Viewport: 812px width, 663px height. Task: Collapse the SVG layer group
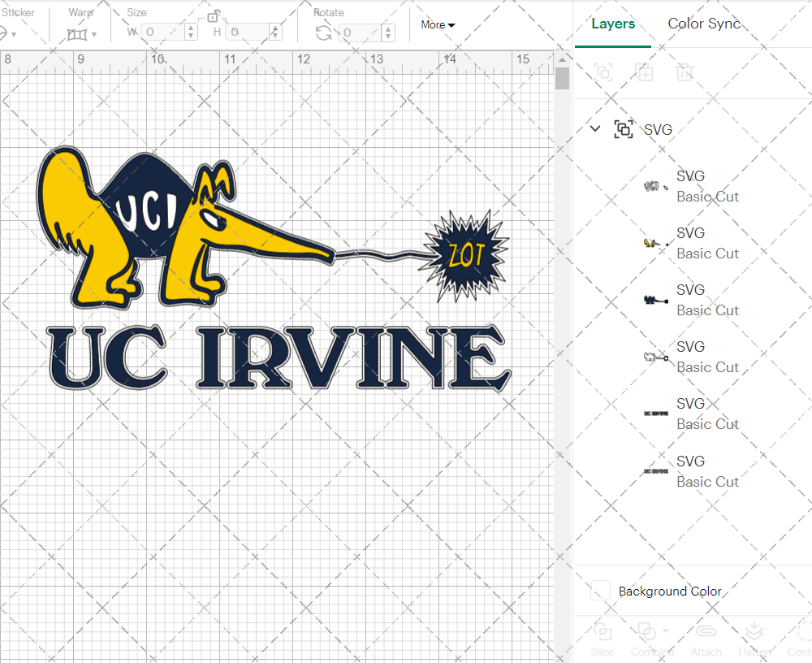[x=594, y=128]
